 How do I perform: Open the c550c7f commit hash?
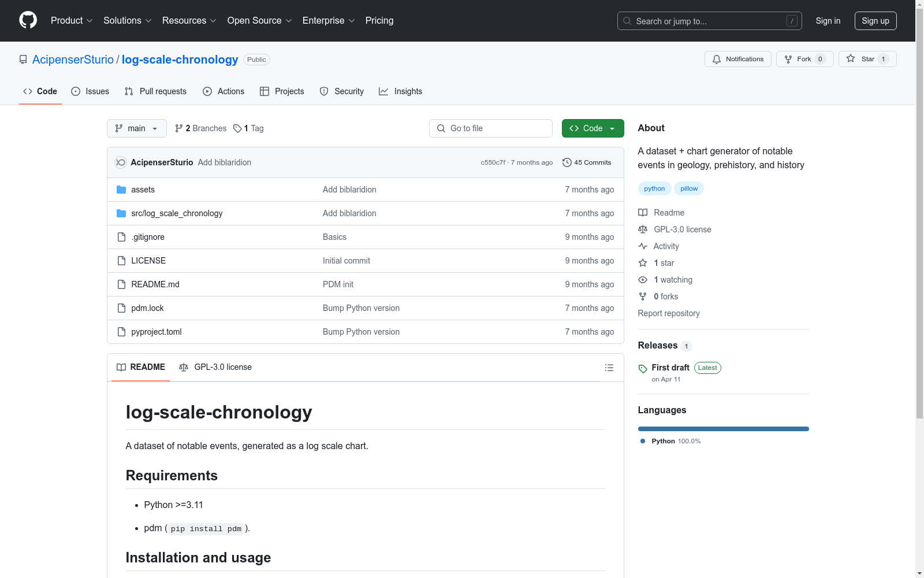[493, 162]
